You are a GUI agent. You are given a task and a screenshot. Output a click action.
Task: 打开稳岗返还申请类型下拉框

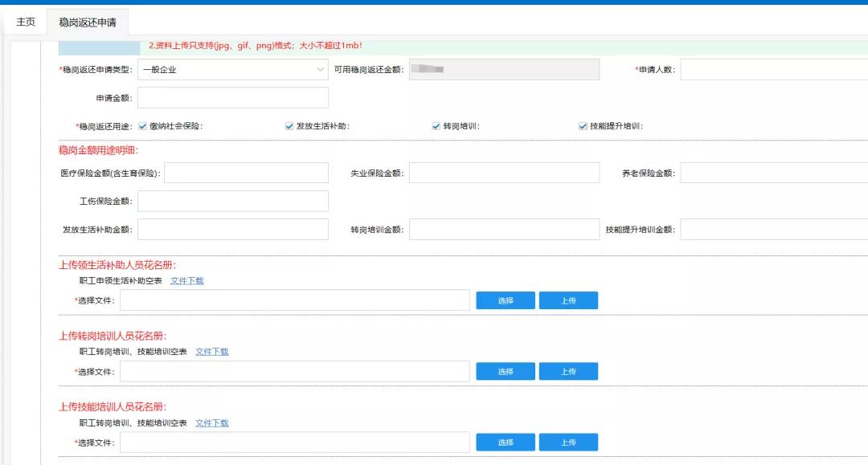231,70
